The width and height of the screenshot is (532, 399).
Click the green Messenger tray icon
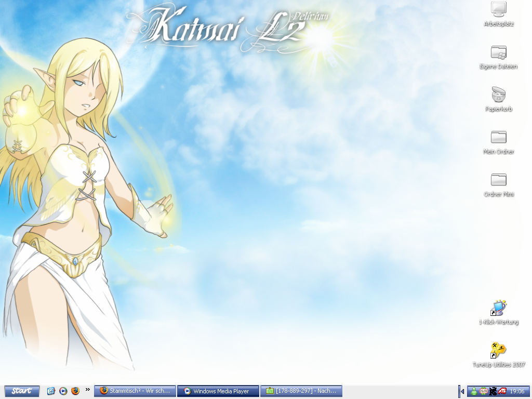point(474,391)
